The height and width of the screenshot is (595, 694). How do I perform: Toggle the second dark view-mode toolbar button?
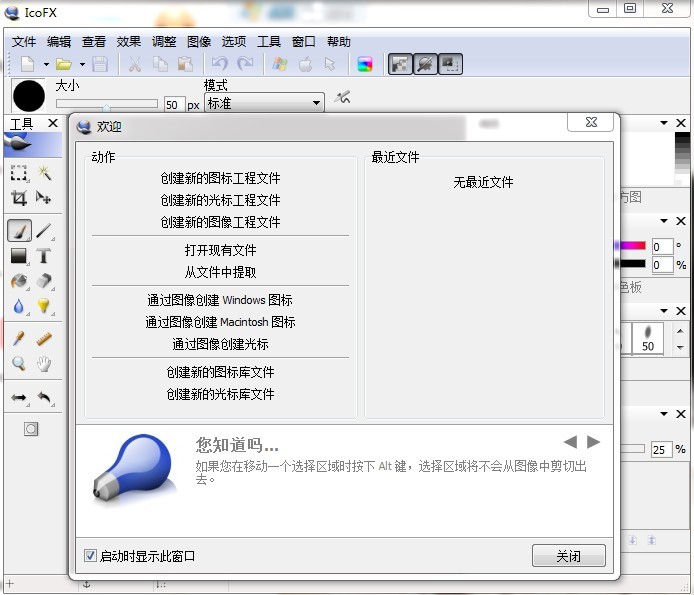pos(425,65)
